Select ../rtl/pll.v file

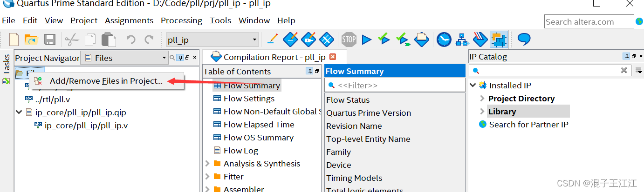pyautogui.click(x=52, y=99)
